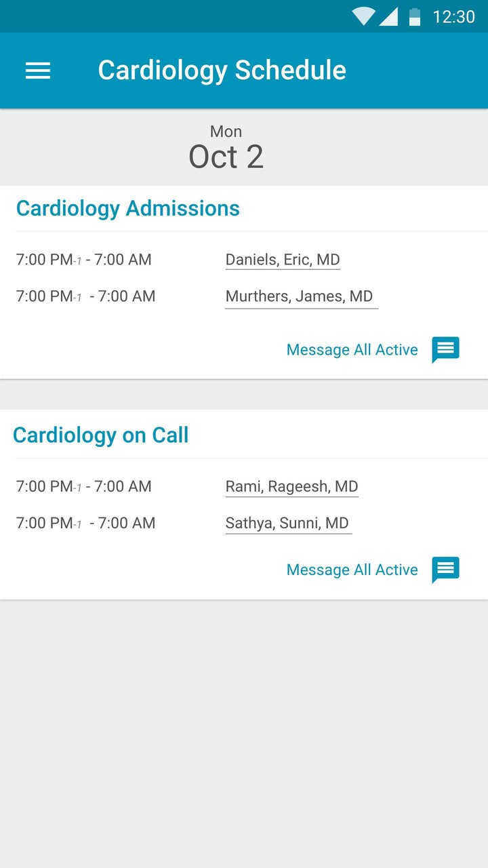
Task: Tap the Cardiology Schedule title
Action: [x=222, y=71]
